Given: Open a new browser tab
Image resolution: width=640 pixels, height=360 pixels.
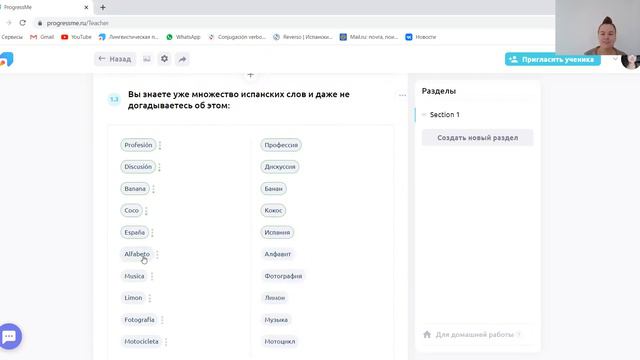Looking at the screenshot, I should point(103,7).
